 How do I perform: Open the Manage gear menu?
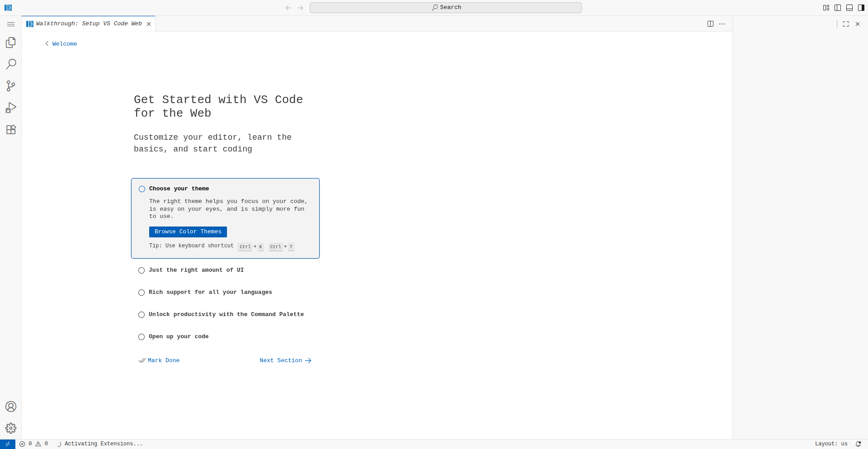[x=11, y=428]
